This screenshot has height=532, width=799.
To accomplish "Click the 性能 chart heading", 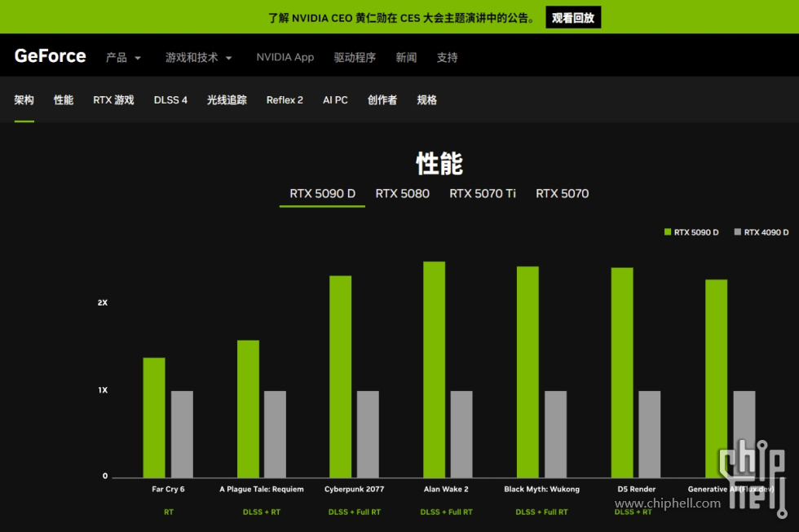I will [439, 164].
